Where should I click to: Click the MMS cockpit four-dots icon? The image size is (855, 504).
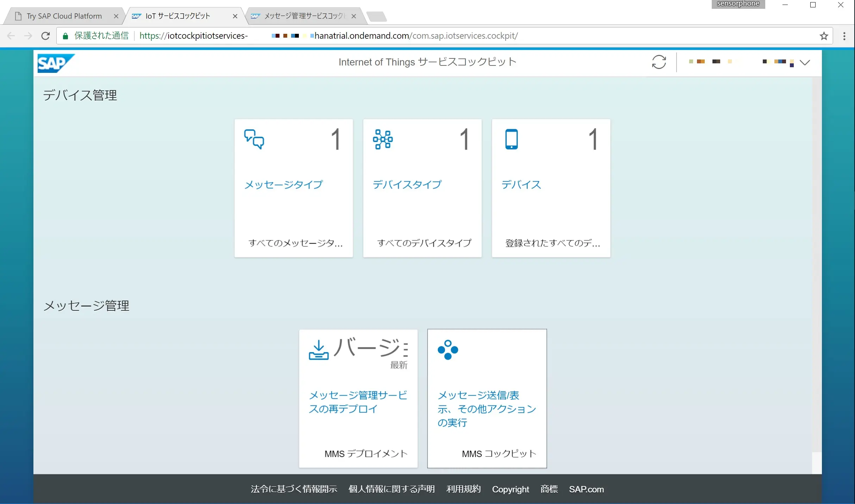(448, 350)
